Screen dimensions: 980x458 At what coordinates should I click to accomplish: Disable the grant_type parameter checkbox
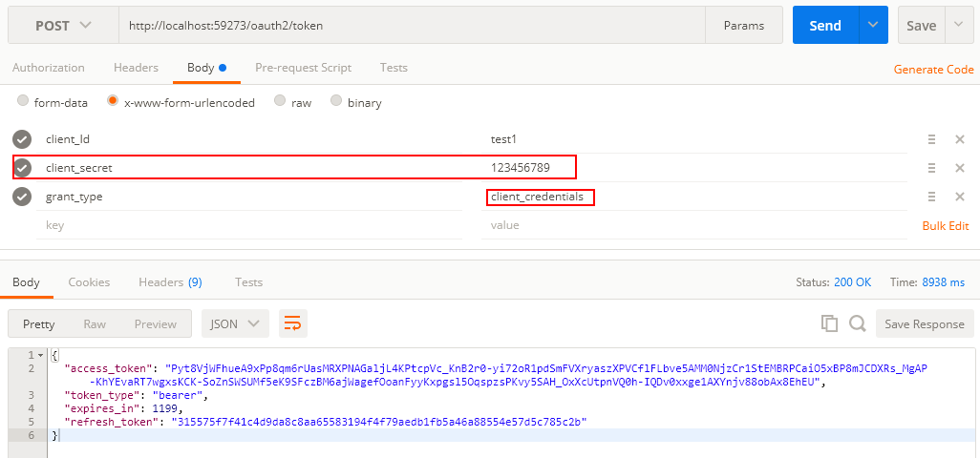(23, 197)
